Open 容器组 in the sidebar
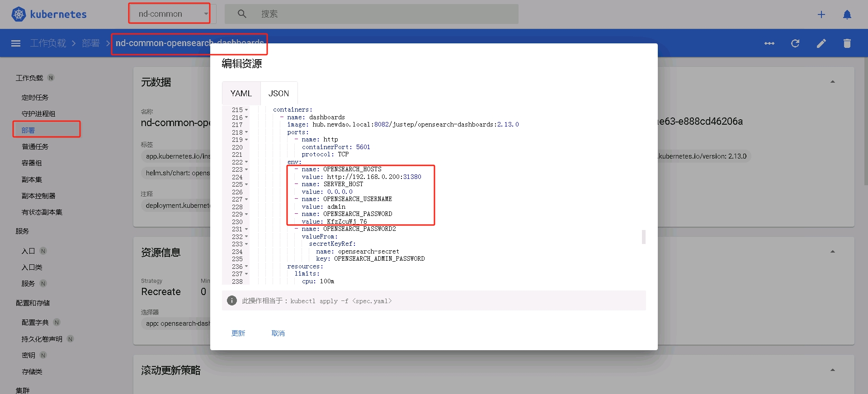 coord(32,163)
